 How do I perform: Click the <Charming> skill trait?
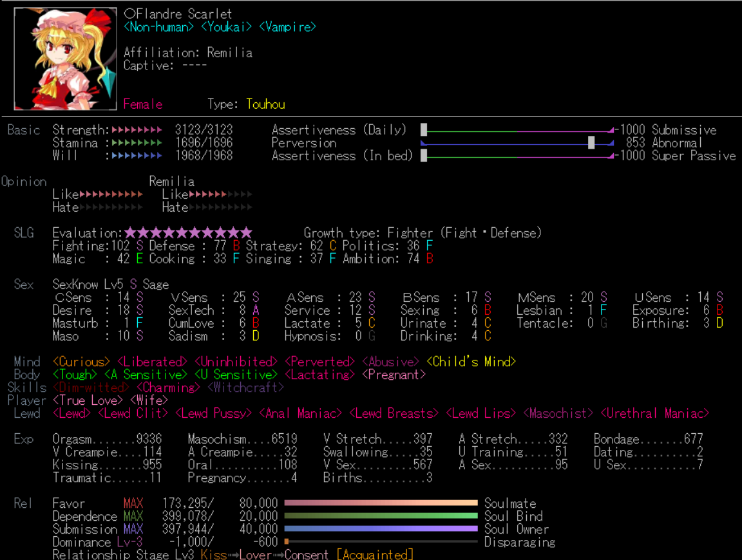169,388
